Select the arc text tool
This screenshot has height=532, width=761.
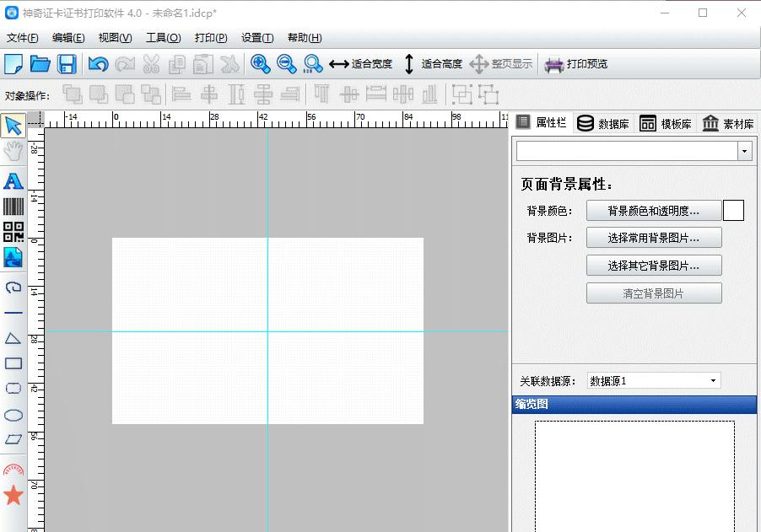click(x=13, y=470)
